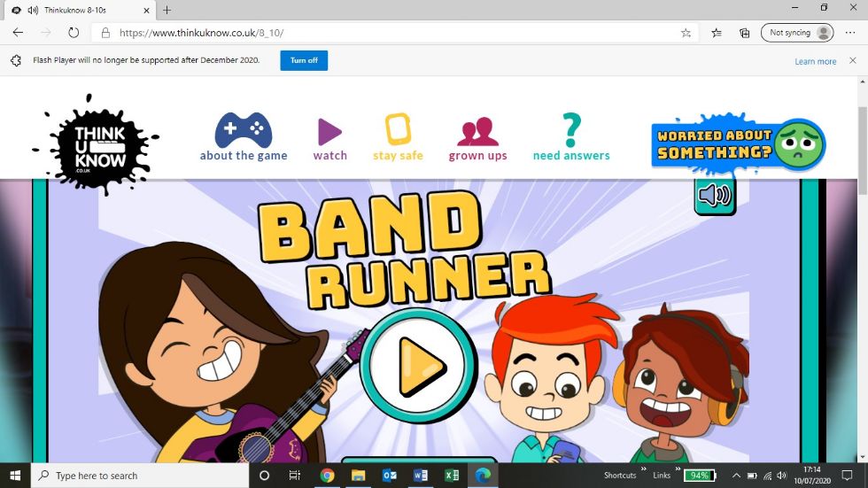The width and height of the screenshot is (868, 488).
Task: Refresh the current page
Action: coord(74,33)
